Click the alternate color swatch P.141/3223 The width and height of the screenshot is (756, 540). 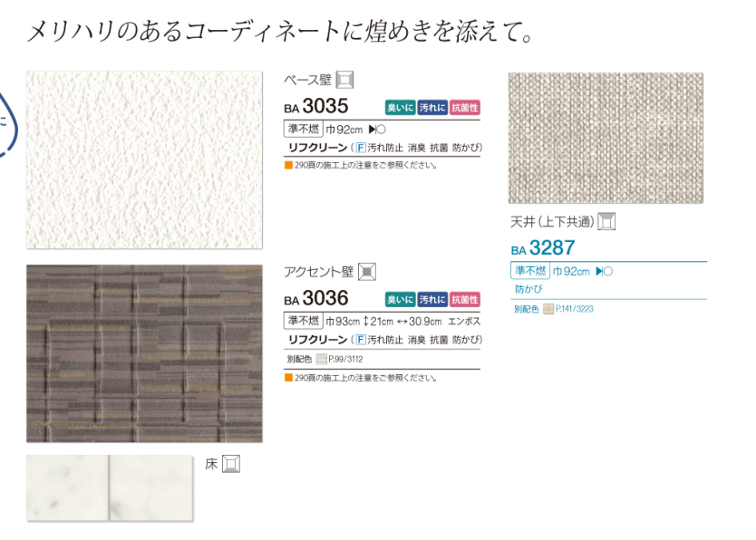click(x=548, y=309)
